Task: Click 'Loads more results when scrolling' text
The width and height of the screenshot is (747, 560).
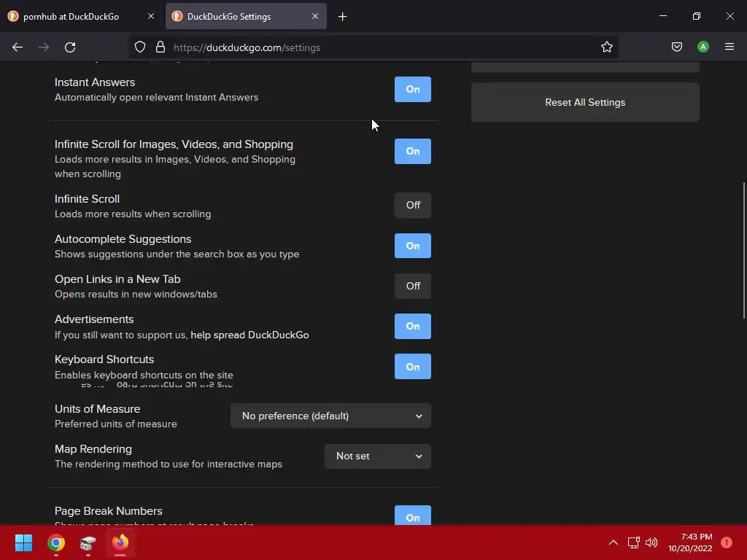Action: pos(133,214)
